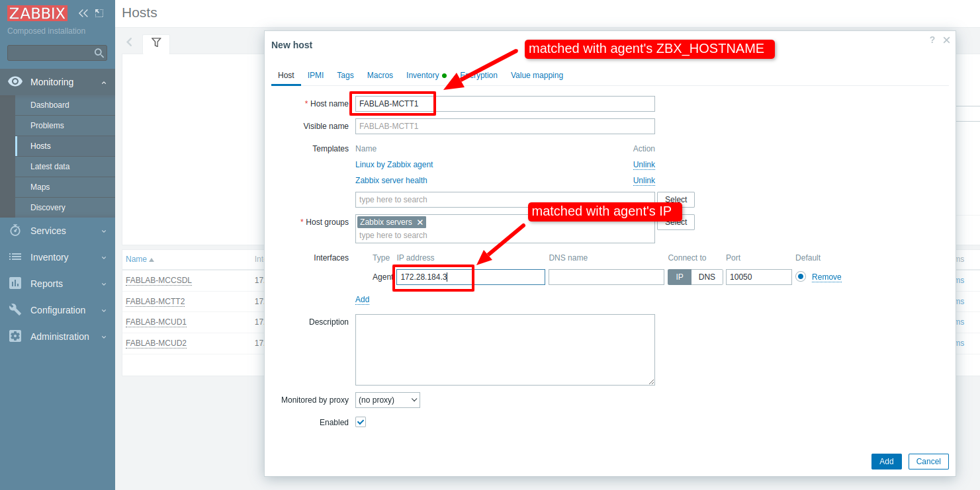Open host FABLAB-MCUD1 in list
The height and width of the screenshot is (490, 980).
point(156,322)
